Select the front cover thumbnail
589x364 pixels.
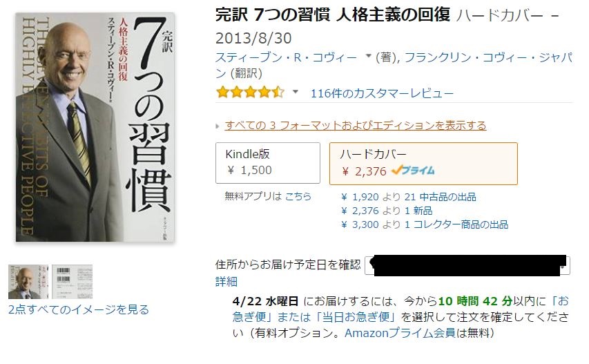28,282
